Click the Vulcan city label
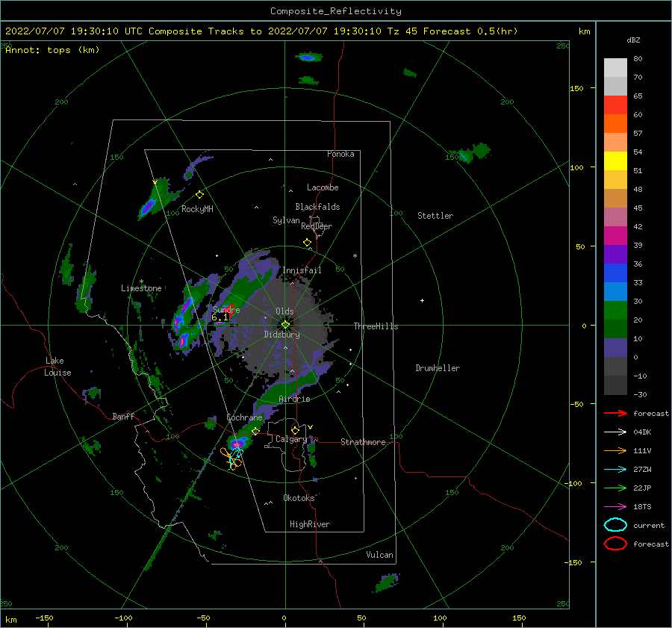Screen dimensions: 672x628 380,555
